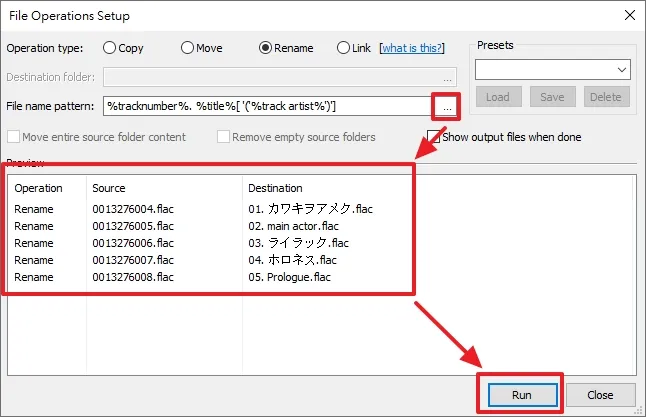Click the Load preset button
Screen dimensions: 646x417
pyautogui.click(x=499, y=97)
